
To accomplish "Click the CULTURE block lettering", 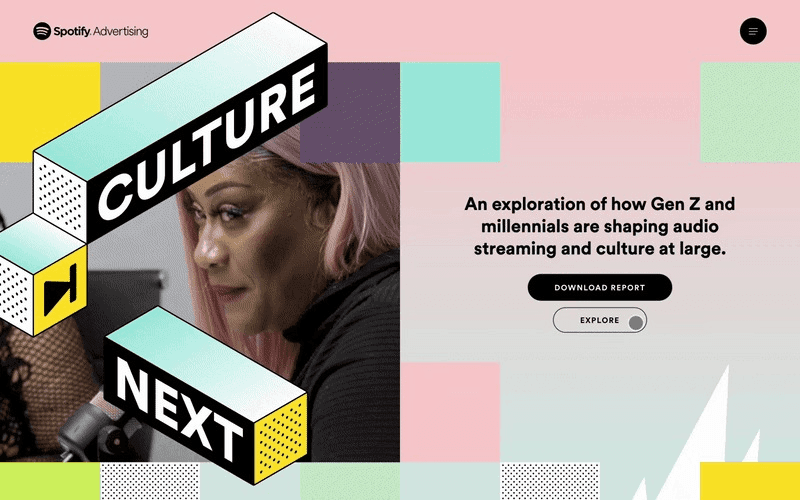I will (x=206, y=143).
